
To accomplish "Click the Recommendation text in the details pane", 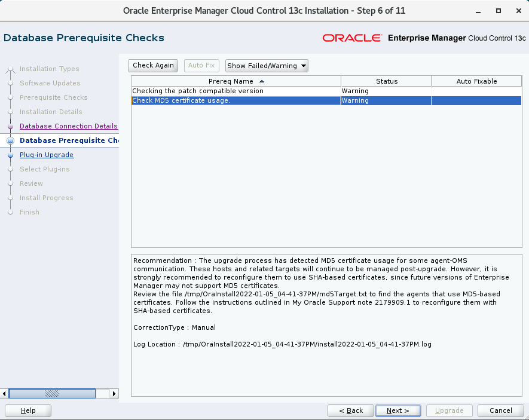I will [321, 286].
